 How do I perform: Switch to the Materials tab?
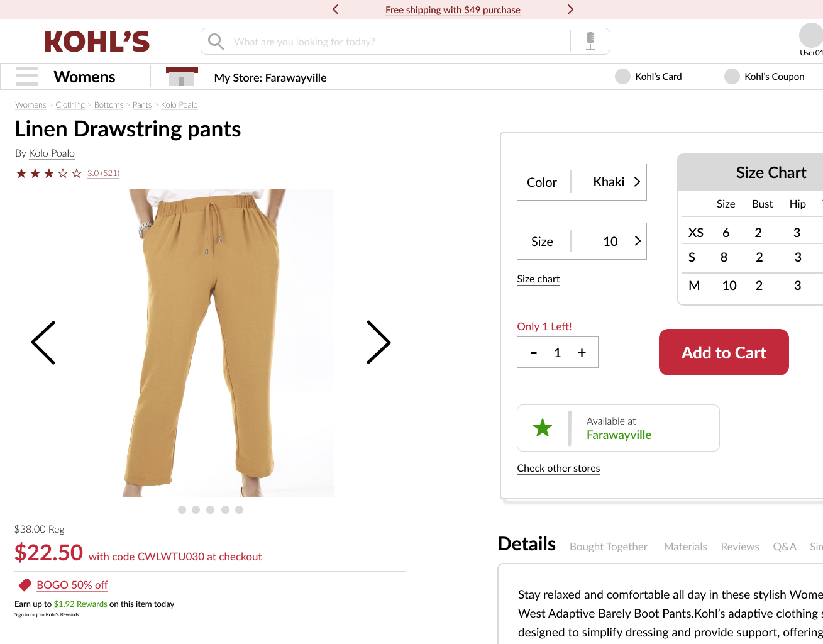[x=685, y=547]
